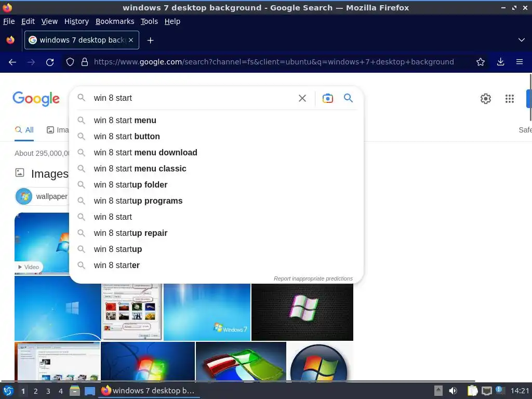Viewport: 532px width, 399px height.
Task: Open the glossy 3D Windows flag thumbnail
Action: pos(241,362)
